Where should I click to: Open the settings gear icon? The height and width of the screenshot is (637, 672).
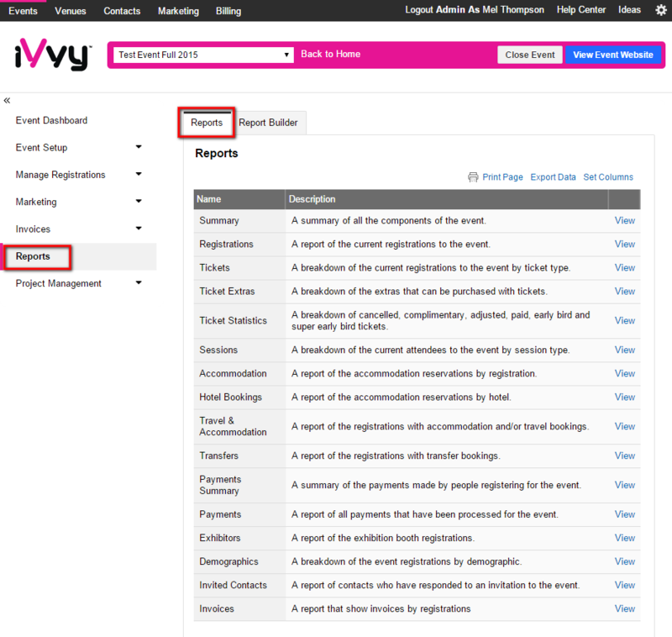[661, 10]
